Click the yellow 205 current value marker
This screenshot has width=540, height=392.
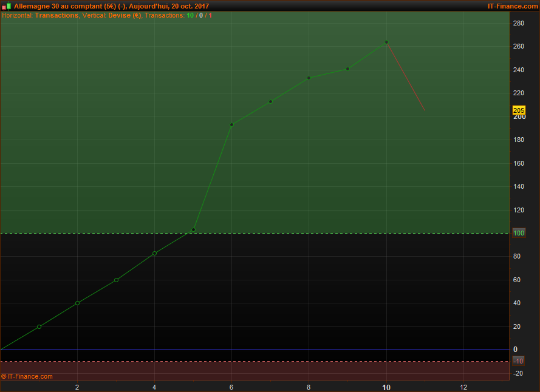point(519,110)
